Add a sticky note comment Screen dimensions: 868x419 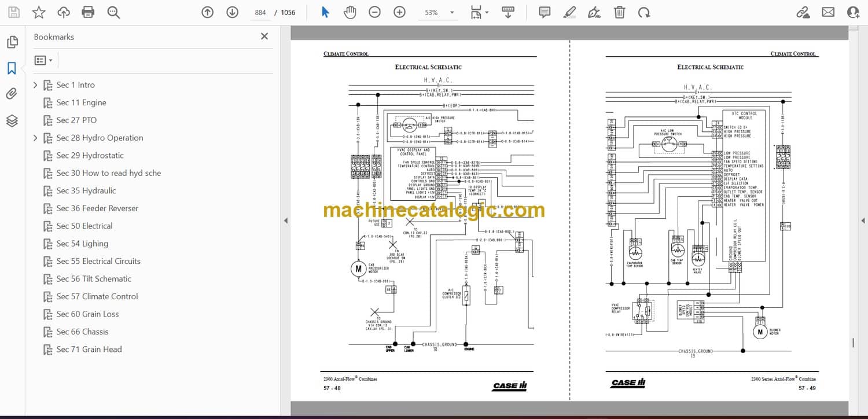tap(545, 12)
